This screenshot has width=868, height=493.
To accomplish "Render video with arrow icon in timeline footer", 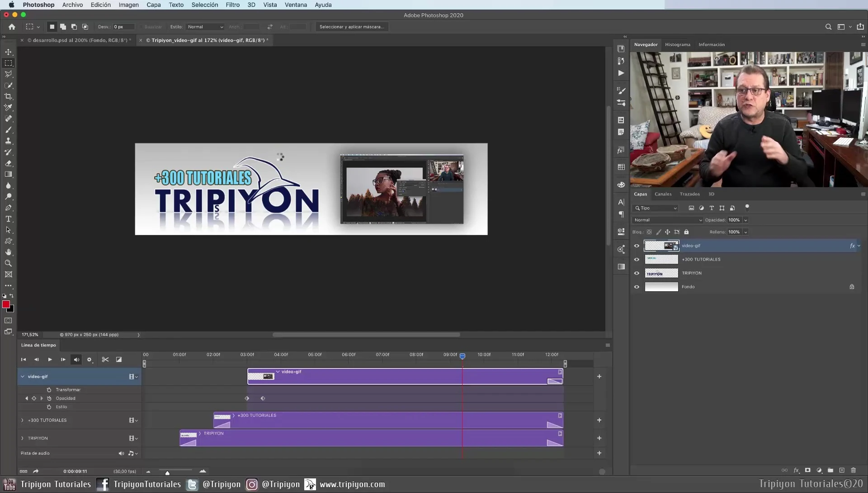I will tap(36, 471).
